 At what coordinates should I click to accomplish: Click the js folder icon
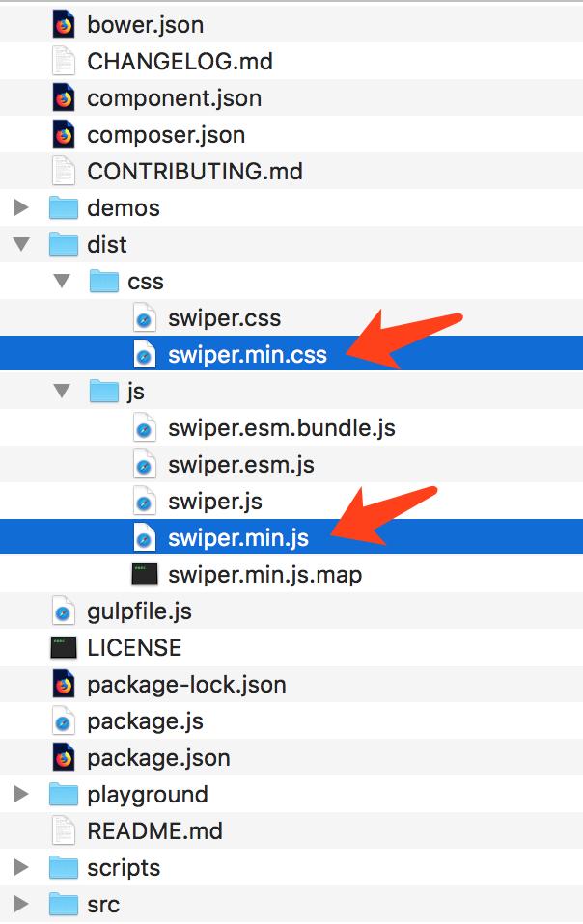click(104, 392)
